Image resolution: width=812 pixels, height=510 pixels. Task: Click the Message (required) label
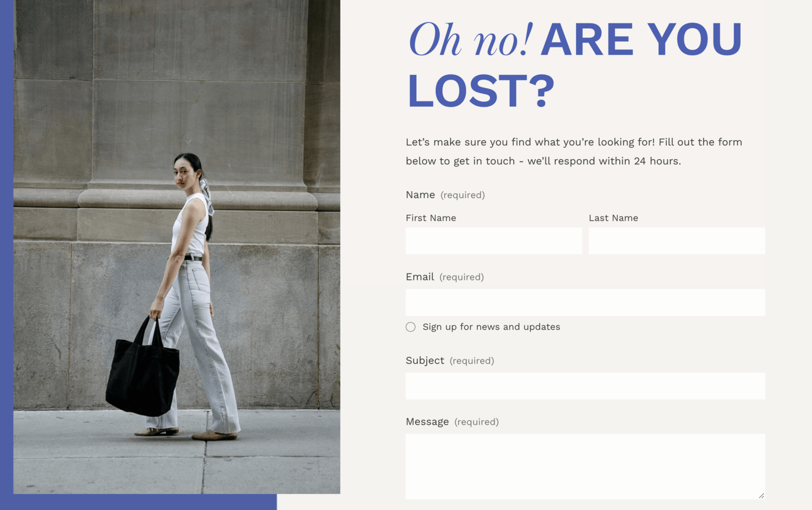click(452, 422)
